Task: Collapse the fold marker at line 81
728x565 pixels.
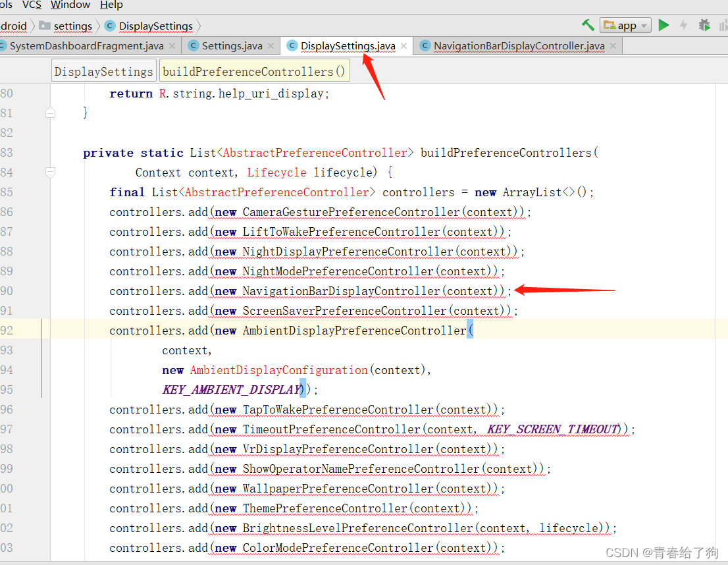Action: 51,113
